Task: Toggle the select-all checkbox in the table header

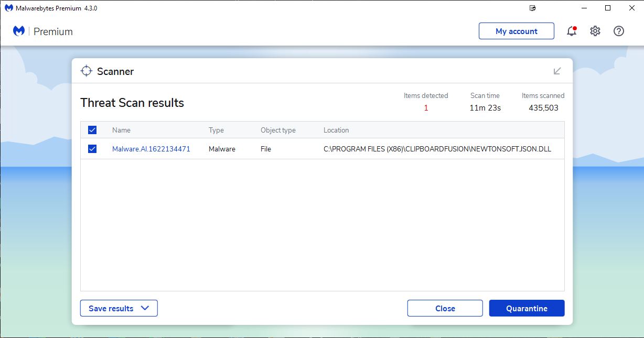Action: [92, 130]
